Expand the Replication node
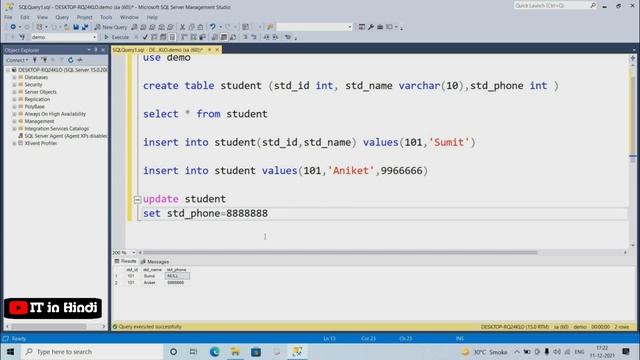Screen dimensions: 640x360 pyautogui.click(x=14, y=99)
